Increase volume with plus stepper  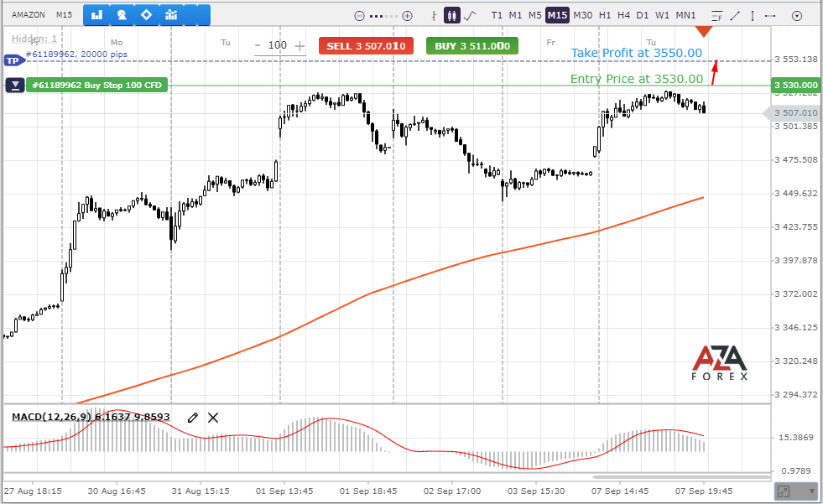click(300, 46)
